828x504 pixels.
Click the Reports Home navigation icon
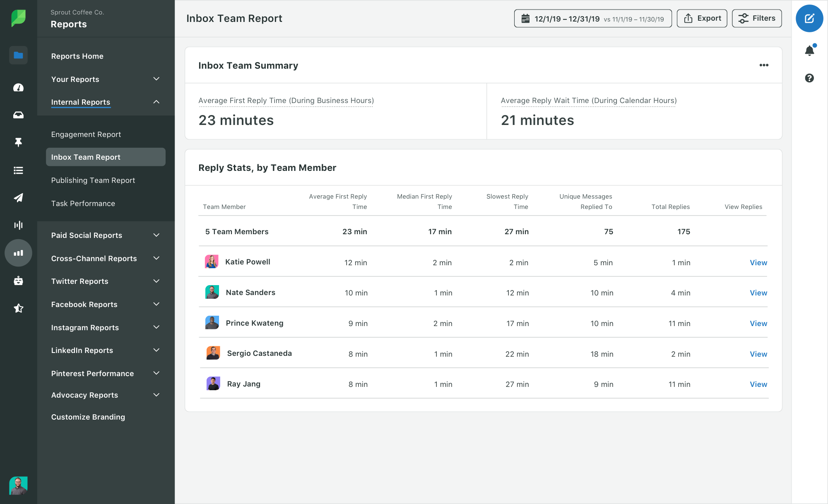point(18,55)
